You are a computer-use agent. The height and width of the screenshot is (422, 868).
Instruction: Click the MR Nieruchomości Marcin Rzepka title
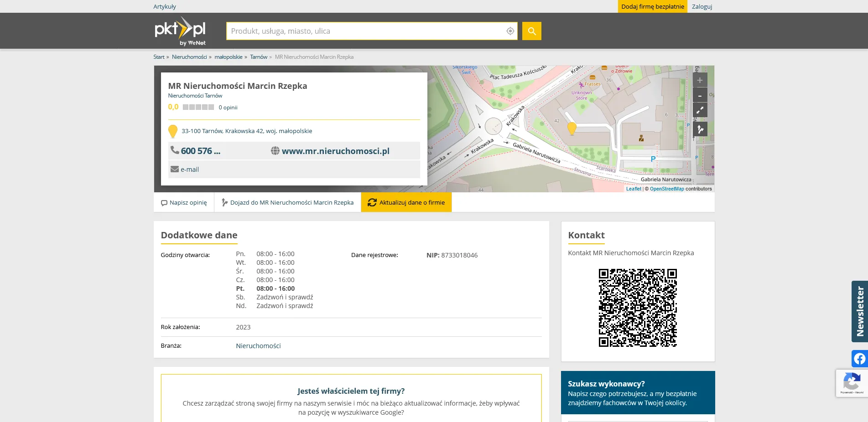238,86
